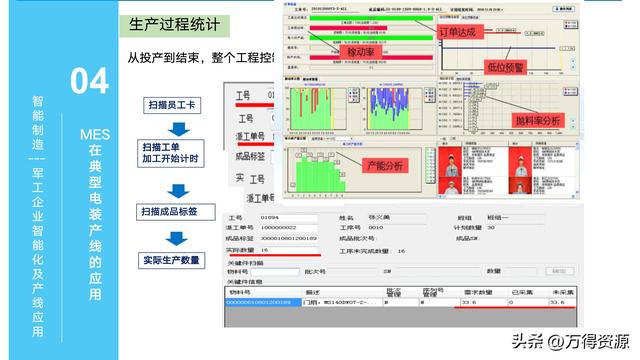Click the top green order progress bar
The image size is (640, 360).
click(371, 18)
